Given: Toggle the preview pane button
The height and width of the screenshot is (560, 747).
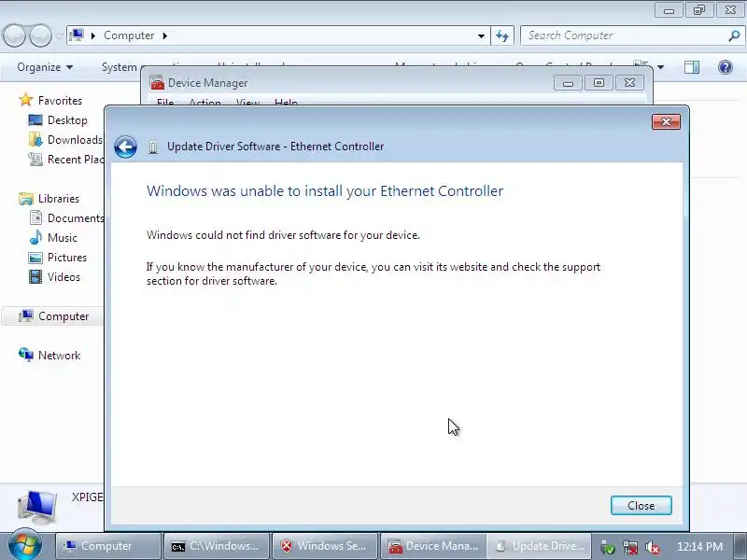Looking at the screenshot, I should point(692,67).
